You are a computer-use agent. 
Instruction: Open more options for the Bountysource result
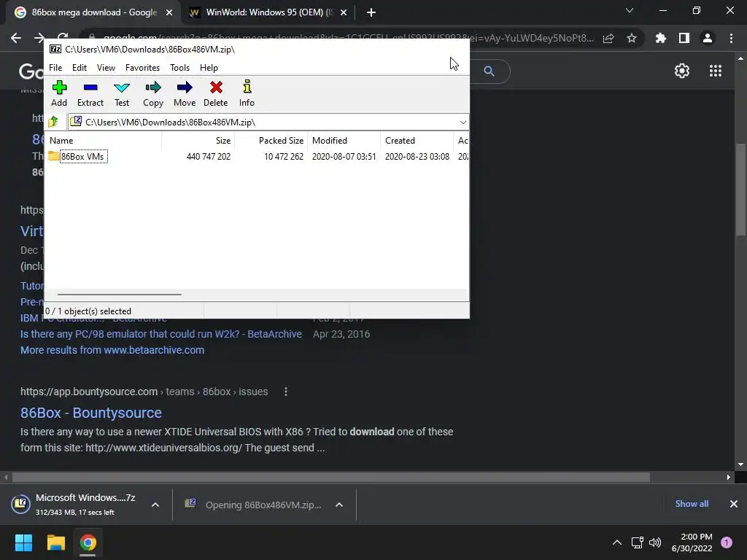tap(286, 392)
